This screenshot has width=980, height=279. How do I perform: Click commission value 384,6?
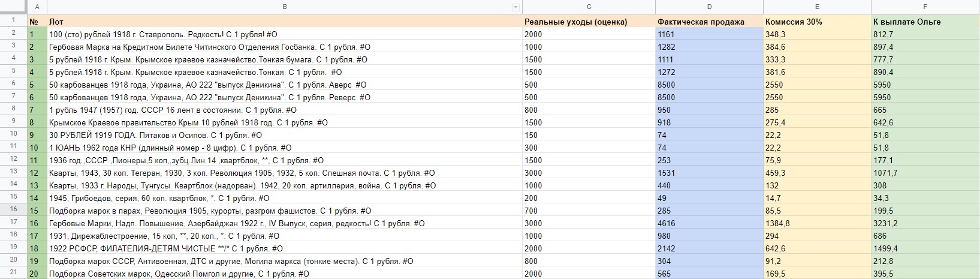817,47
